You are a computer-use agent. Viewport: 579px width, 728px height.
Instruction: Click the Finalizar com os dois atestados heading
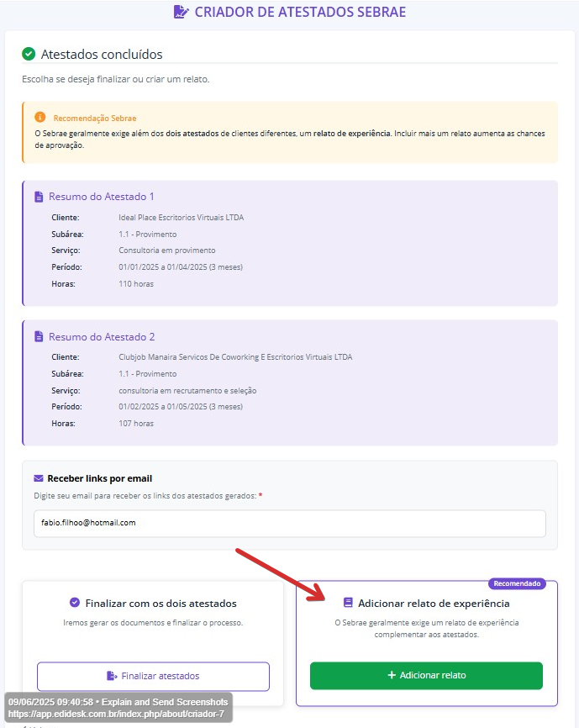pos(161,603)
